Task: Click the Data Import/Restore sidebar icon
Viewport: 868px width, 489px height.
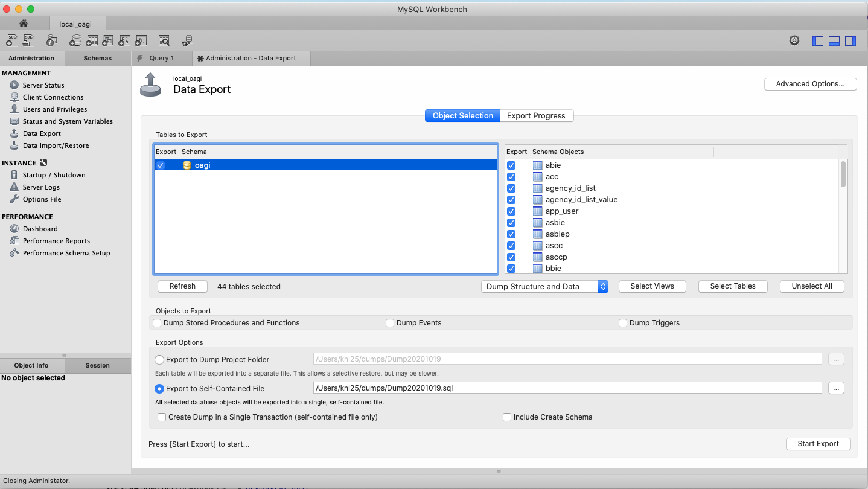Action: (x=14, y=145)
